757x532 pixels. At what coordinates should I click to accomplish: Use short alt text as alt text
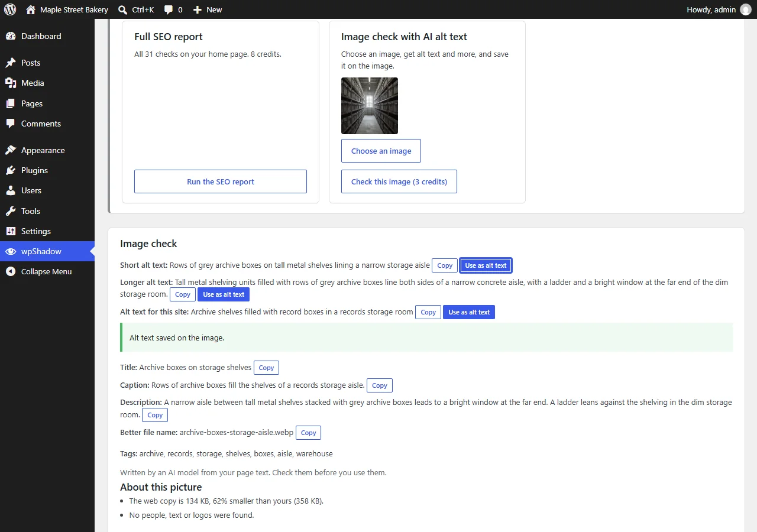pos(486,265)
